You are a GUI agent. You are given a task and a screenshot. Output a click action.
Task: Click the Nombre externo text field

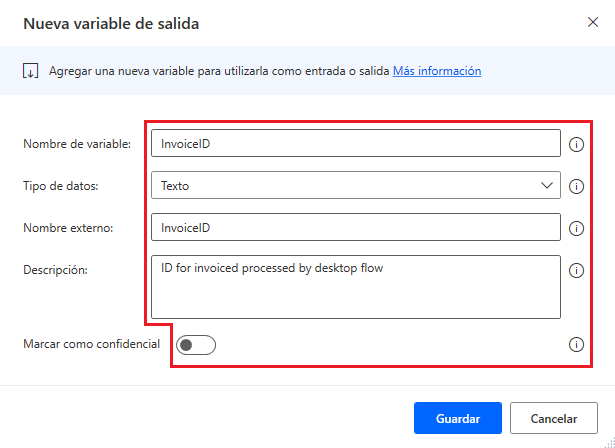[355, 228]
